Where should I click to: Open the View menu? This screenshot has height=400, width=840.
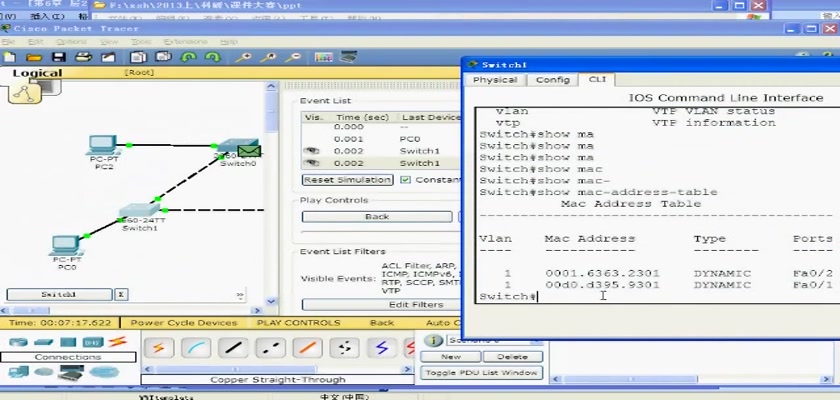pos(109,42)
